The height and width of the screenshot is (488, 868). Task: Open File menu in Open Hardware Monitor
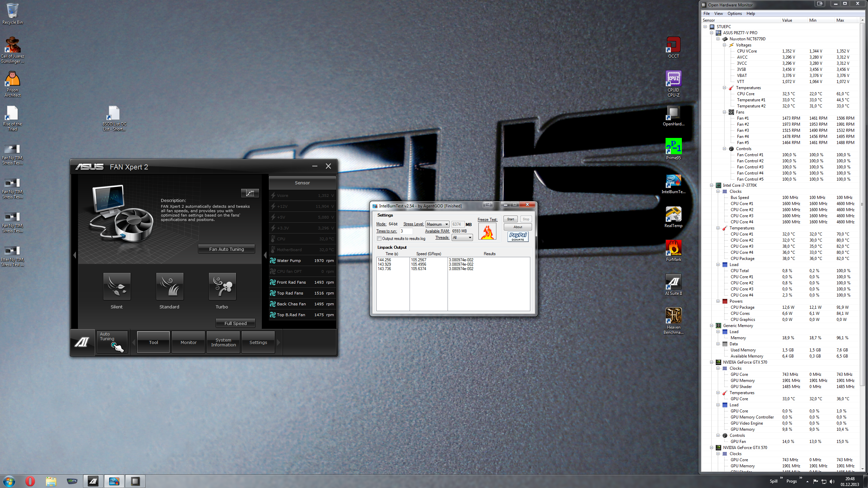coord(707,14)
